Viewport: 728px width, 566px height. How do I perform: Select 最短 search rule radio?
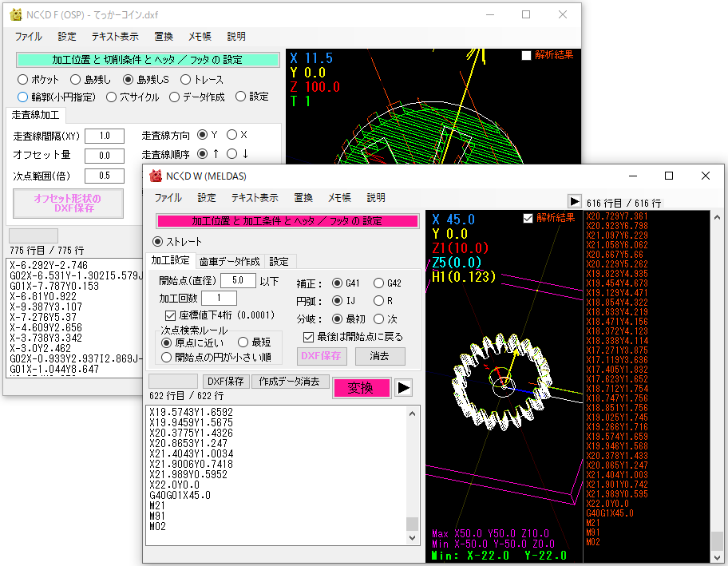(243, 342)
